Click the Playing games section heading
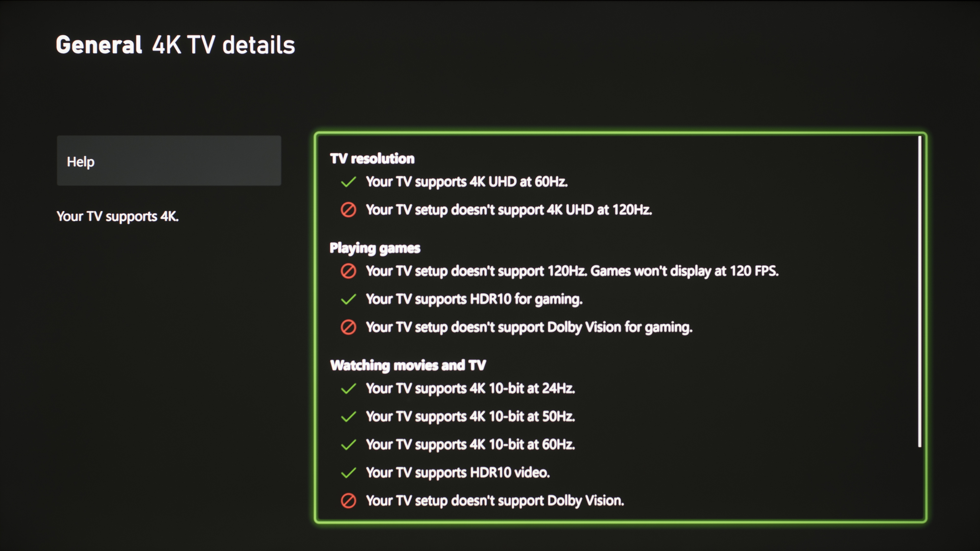 coord(375,248)
